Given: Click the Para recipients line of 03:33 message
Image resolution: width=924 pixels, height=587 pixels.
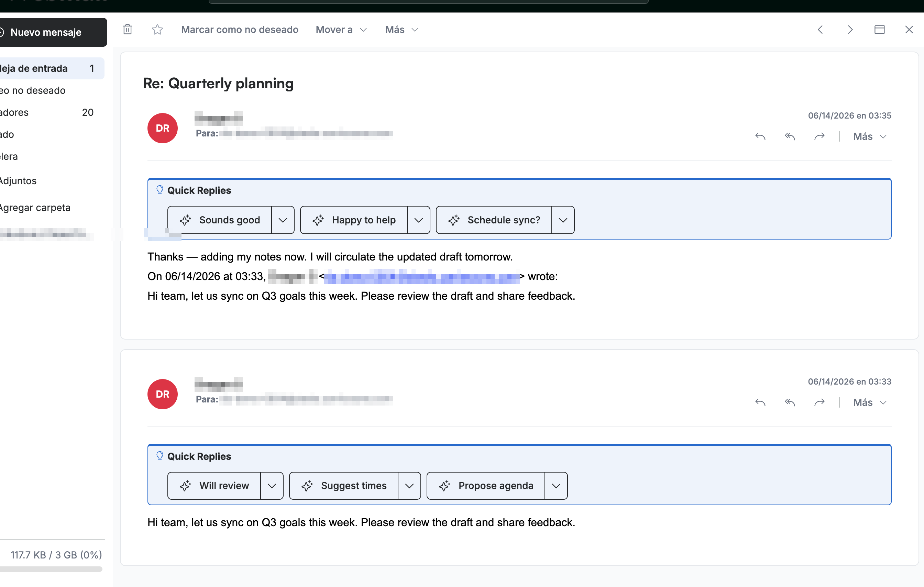Looking at the screenshot, I should pyautogui.click(x=294, y=399).
